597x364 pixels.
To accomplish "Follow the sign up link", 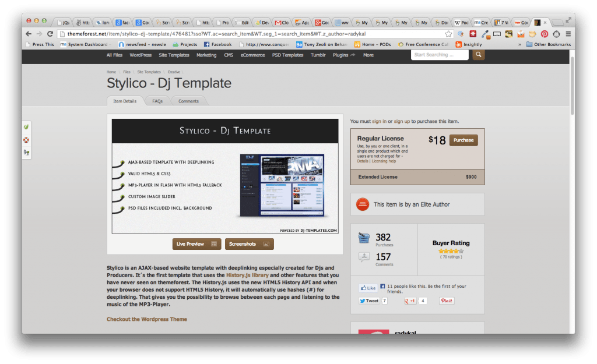I will pos(402,121).
